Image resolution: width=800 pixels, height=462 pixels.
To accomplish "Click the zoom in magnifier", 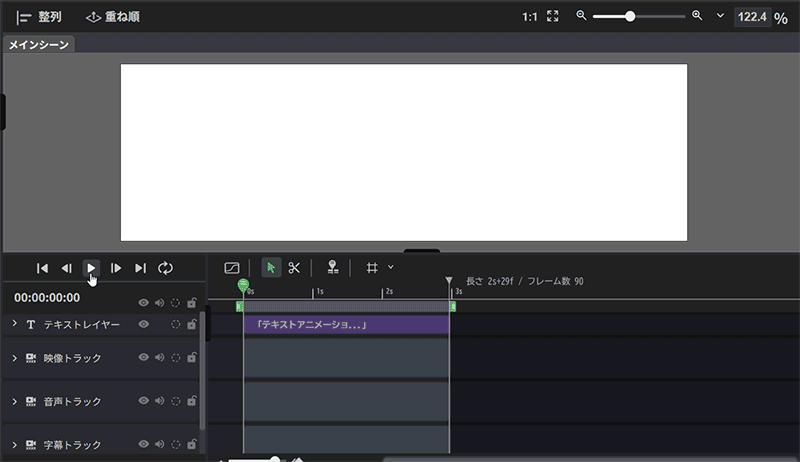I will 697,17.
